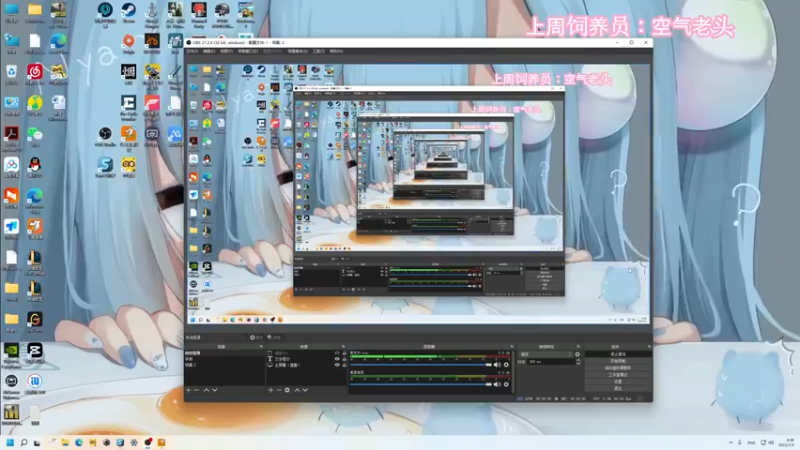
Task: Pop out the Scenes dock panel
Action: pyautogui.click(x=261, y=346)
